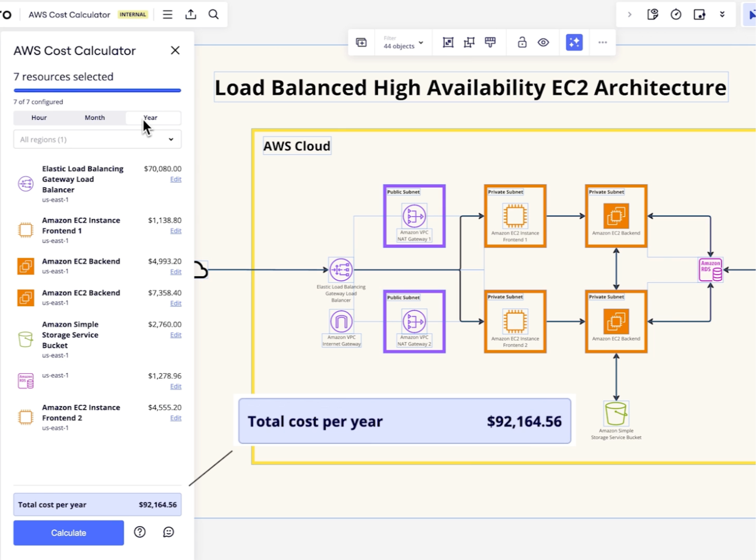The height and width of the screenshot is (560, 756).
Task: Click panel total cost $92,164.56 row
Action: (x=97, y=505)
